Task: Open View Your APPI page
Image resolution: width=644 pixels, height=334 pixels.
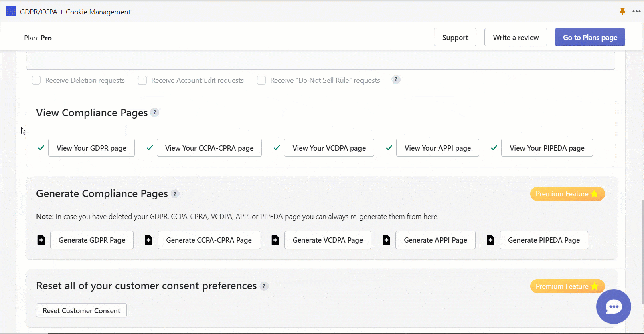Action: (x=437, y=148)
